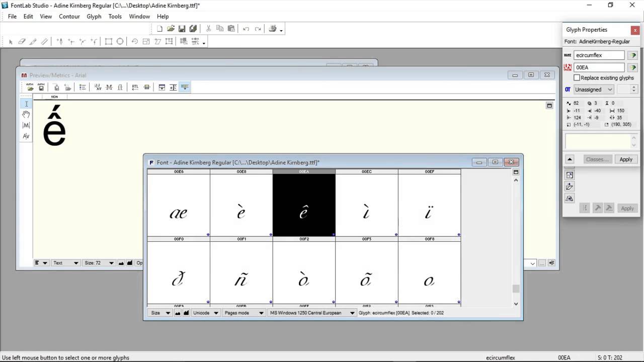Click the Unicode field 00EA

599,67
